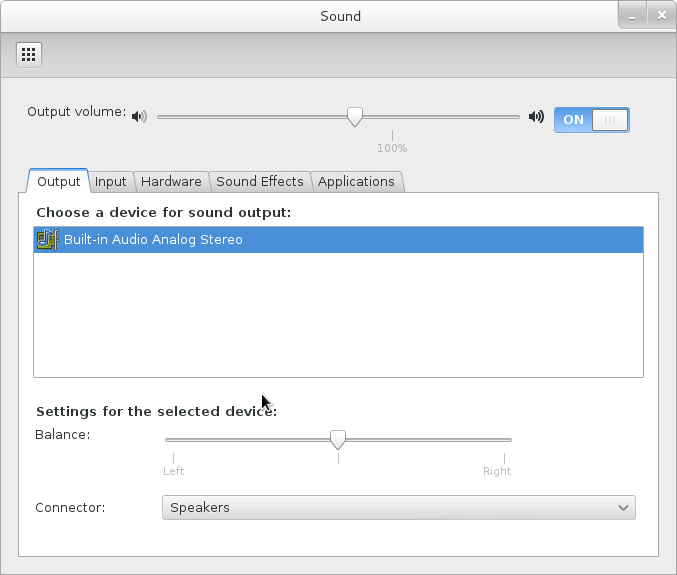The image size is (677, 575).
Task: Minimize the Sound window
Action: [x=632, y=16]
